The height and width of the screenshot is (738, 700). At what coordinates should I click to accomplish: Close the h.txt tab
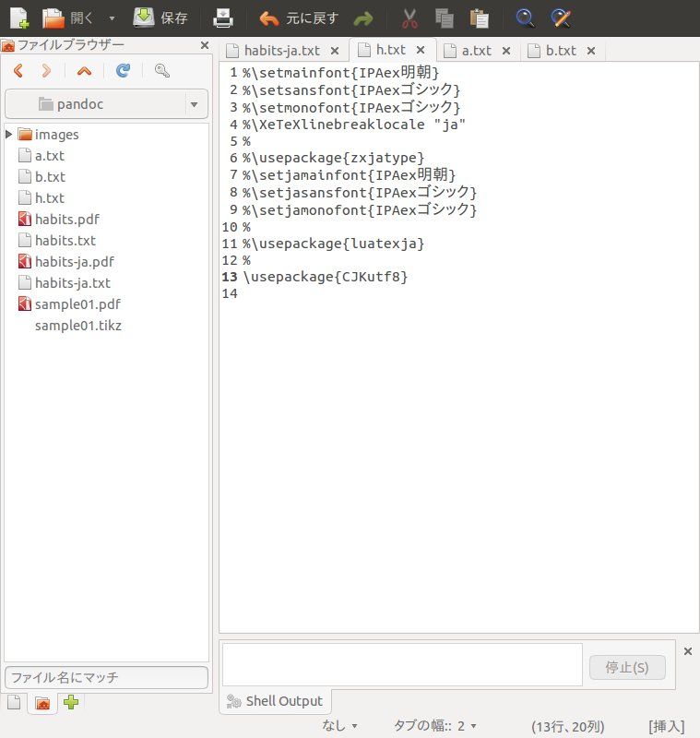(x=421, y=50)
